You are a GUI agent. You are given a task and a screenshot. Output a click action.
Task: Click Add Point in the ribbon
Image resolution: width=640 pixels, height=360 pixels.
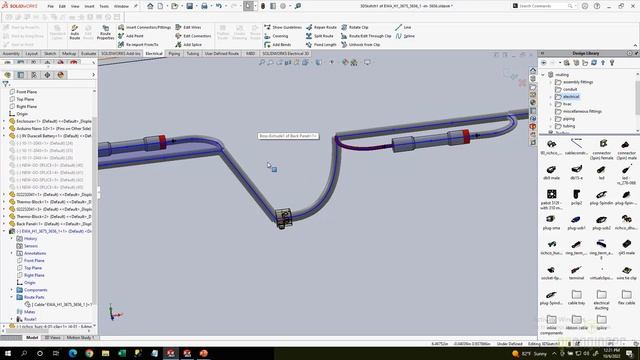(x=131, y=36)
